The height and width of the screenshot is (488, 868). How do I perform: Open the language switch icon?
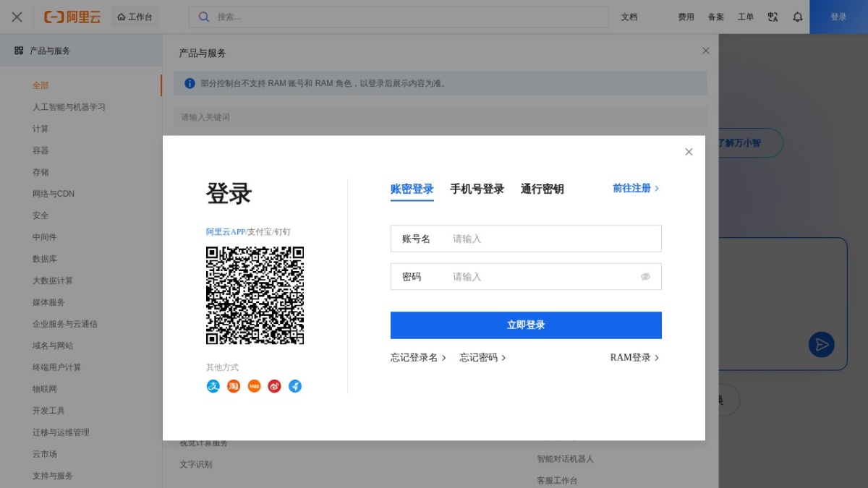(x=773, y=17)
